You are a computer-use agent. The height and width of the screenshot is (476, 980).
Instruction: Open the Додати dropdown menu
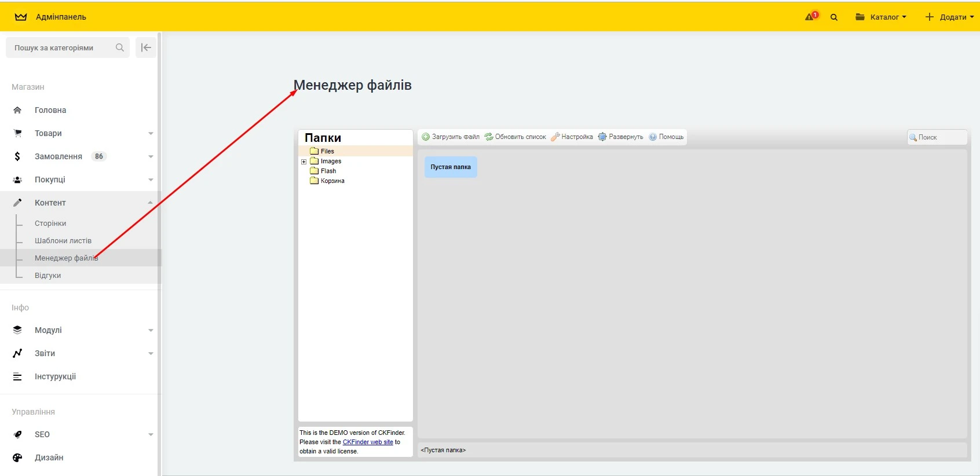(949, 17)
